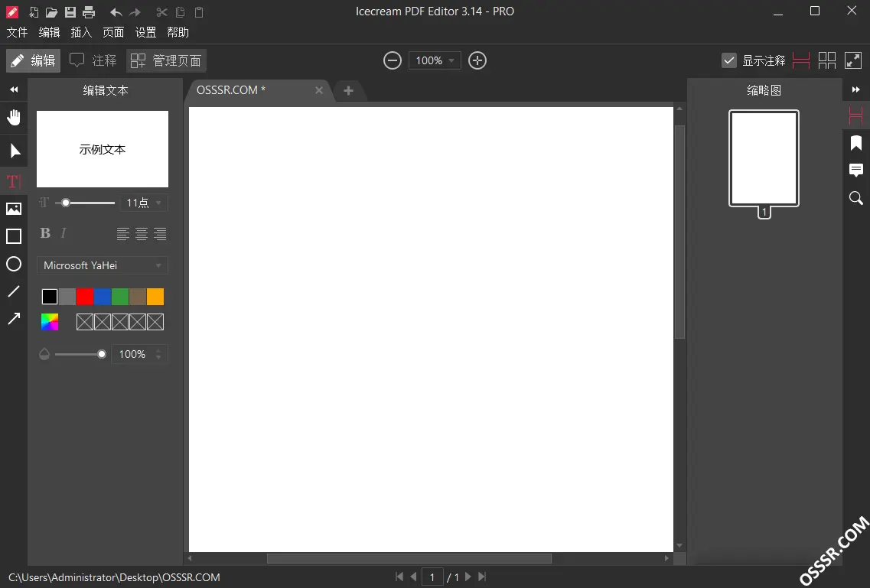Go to first page button

pyautogui.click(x=399, y=577)
